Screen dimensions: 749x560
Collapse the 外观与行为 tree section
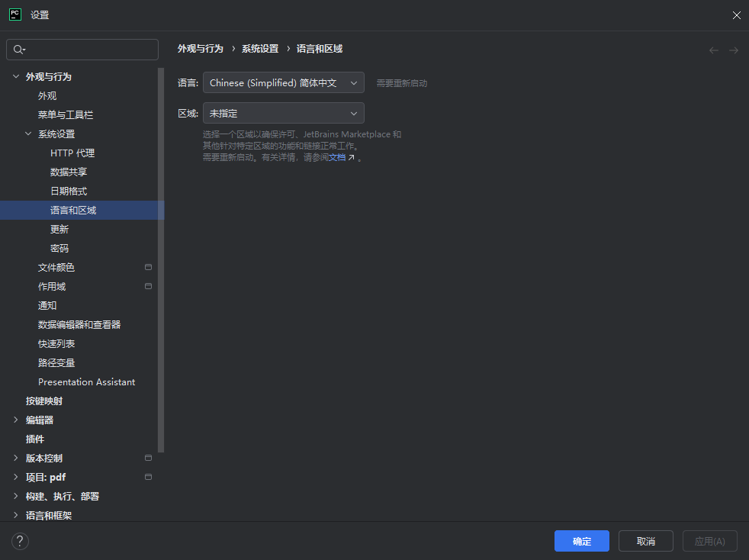pos(16,76)
